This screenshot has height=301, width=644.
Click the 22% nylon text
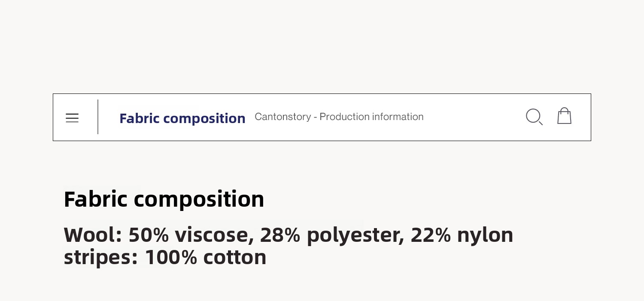(462, 235)
